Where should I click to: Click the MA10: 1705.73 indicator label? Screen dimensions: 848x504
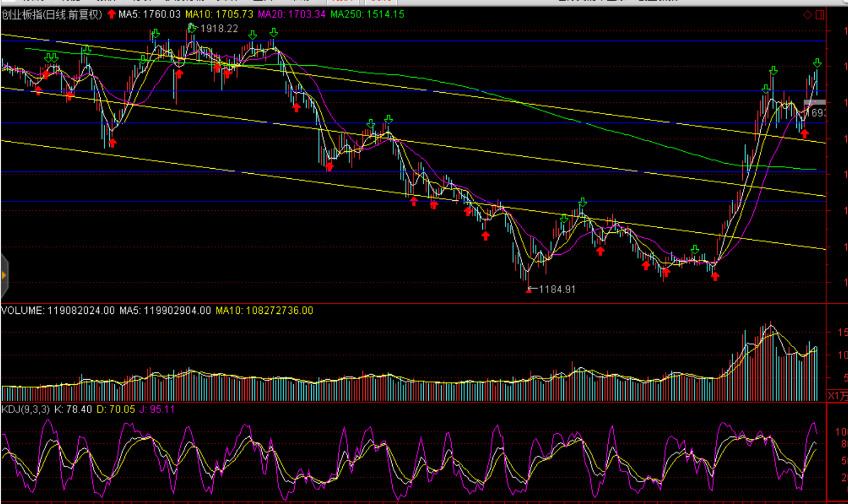tap(219, 14)
